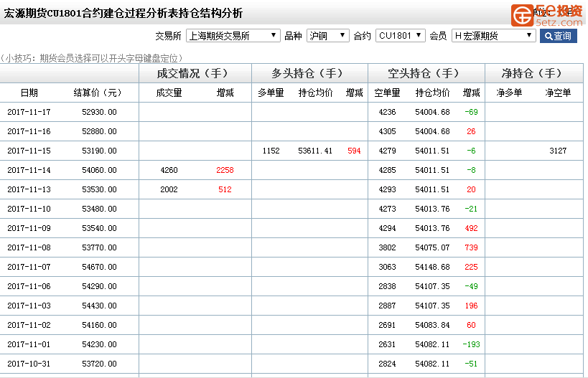588x378 pixels.
Task: Click volume value 4260
Action: 169,170
